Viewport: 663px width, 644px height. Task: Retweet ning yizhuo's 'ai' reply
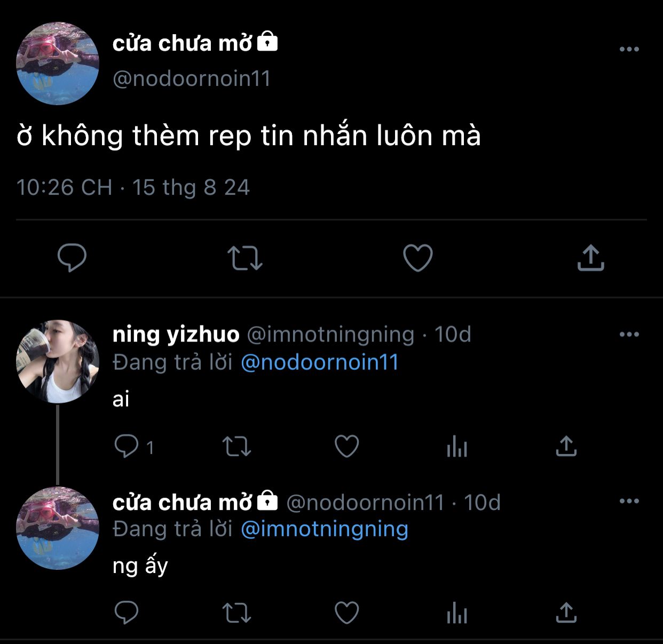click(x=236, y=447)
